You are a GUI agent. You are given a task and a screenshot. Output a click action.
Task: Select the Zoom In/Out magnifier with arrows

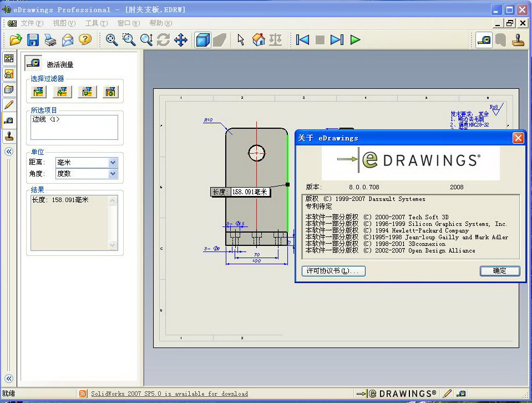click(x=146, y=40)
